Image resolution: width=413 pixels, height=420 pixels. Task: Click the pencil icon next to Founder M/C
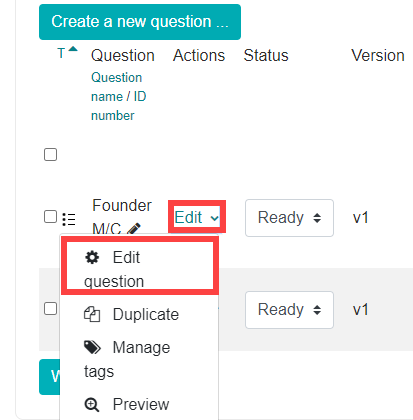pyautogui.click(x=134, y=229)
